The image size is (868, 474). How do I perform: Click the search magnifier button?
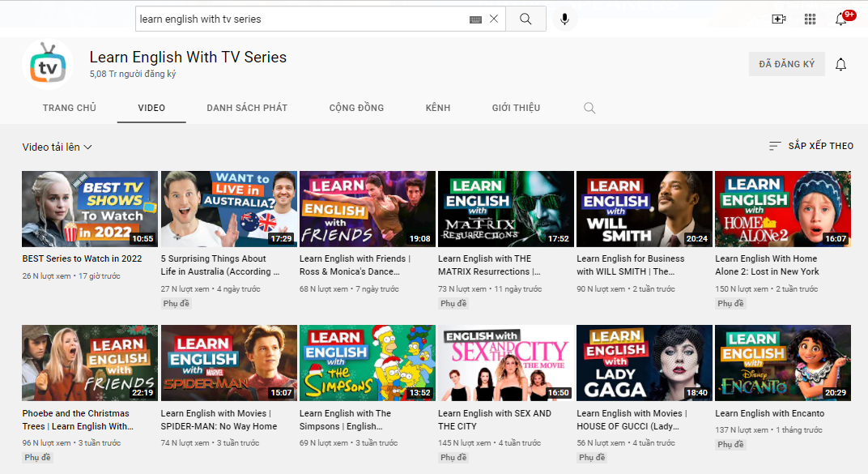(x=525, y=19)
